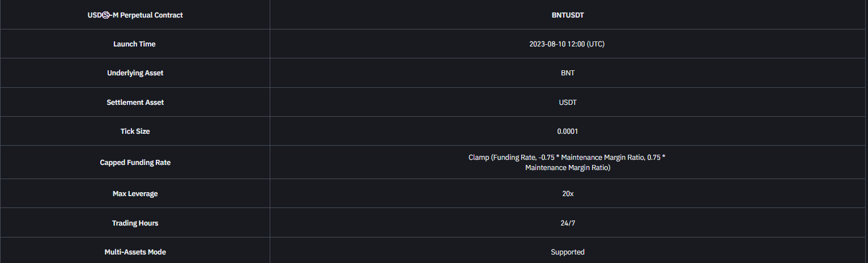Viewport: 868px width, 263px height.
Task: Click the USDⓈ-M Perpetual Contract header cell
Action: (x=135, y=15)
